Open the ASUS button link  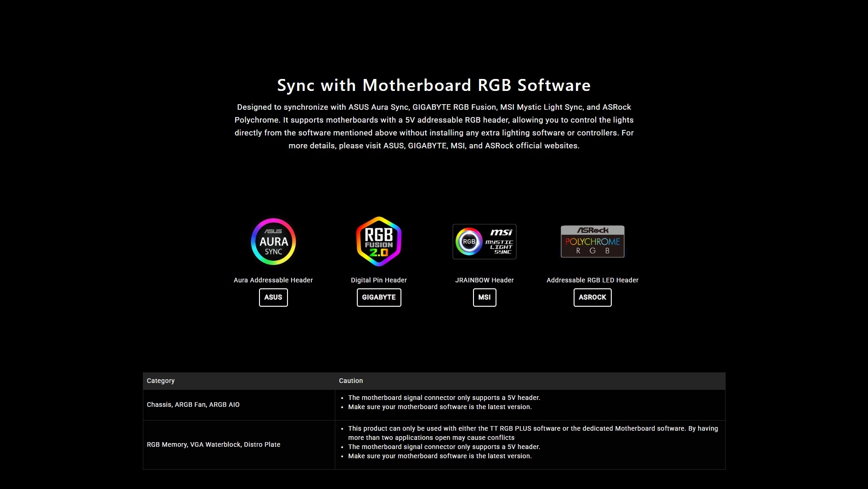pos(273,298)
